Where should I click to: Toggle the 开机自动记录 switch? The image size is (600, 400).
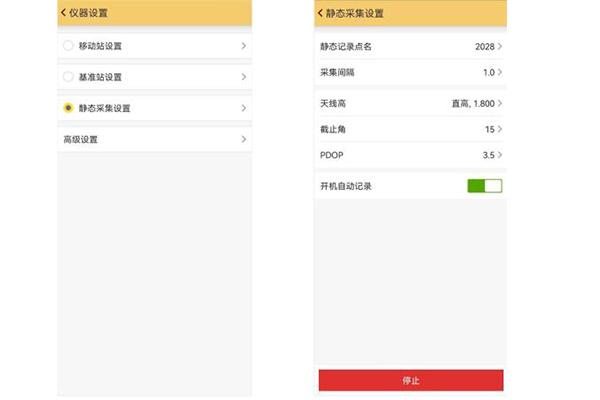click(485, 186)
